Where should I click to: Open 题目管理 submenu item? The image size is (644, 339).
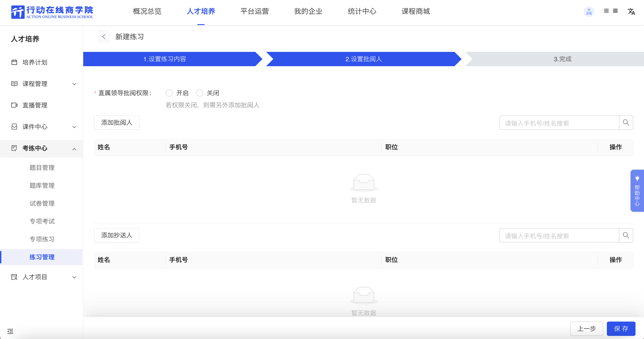[x=42, y=168]
